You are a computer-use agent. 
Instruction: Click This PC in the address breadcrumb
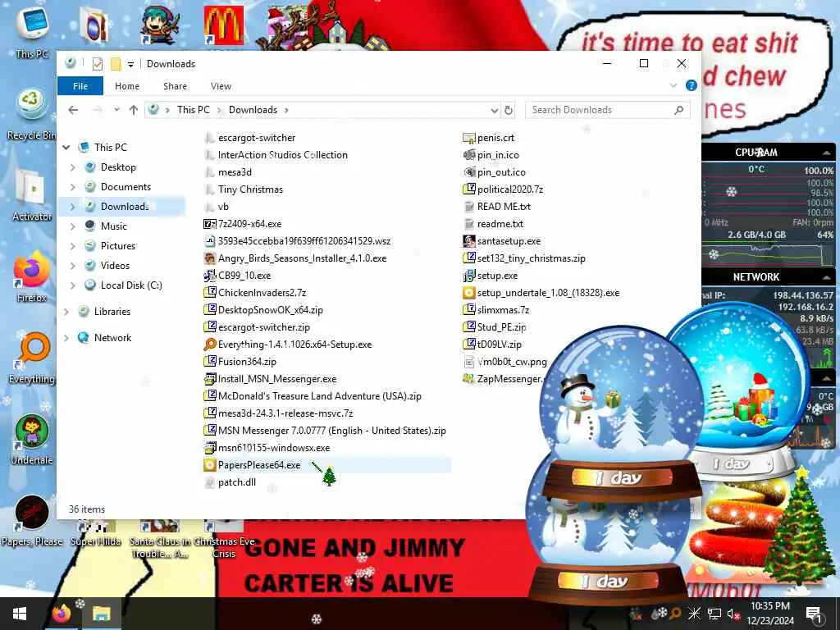(x=194, y=110)
